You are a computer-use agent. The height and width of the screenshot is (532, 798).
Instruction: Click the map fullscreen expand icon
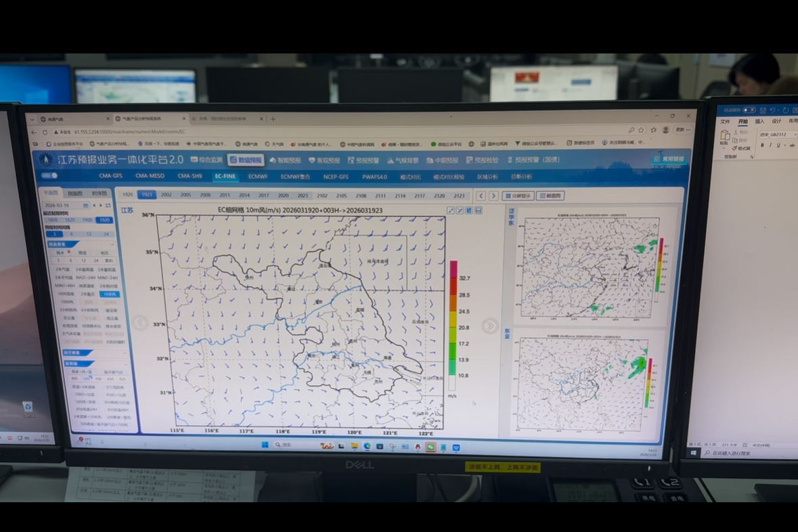[451, 211]
